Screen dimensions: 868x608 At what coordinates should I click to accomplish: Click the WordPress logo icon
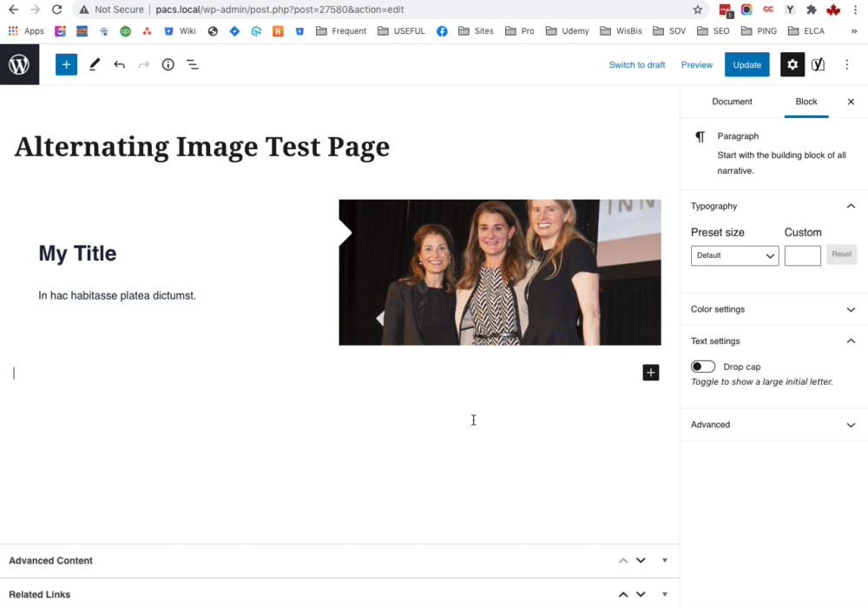pos(19,65)
